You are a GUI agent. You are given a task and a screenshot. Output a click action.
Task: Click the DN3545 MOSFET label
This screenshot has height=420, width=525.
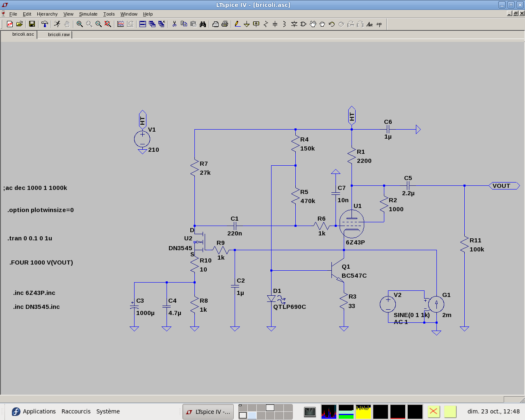pyautogui.click(x=180, y=248)
